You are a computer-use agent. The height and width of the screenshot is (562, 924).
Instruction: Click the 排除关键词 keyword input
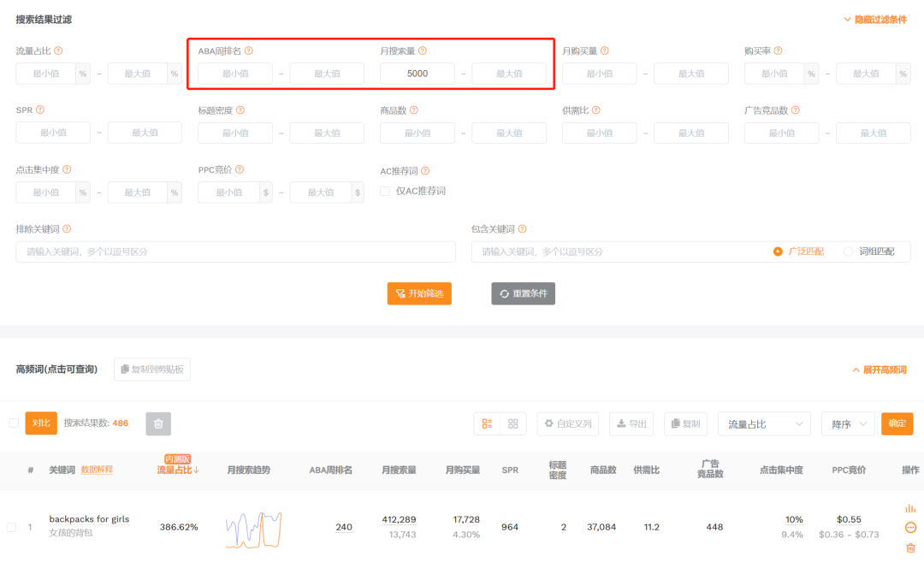click(x=236, y=251)
